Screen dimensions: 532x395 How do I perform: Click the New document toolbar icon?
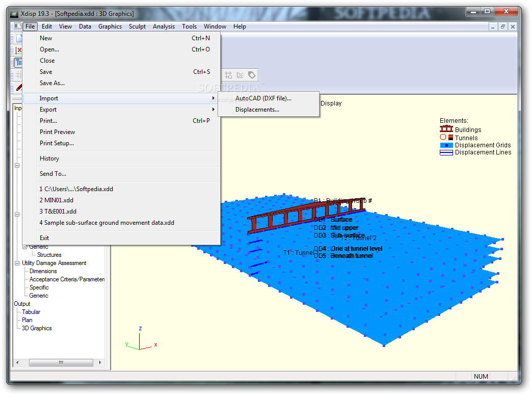click(19, 38)
